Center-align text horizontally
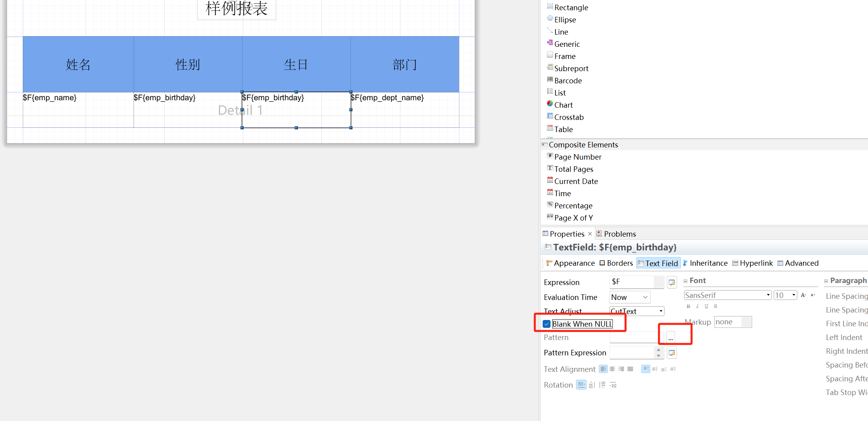This screenshot has height=421, width=868. pyautogui.click(x=612, y=369)
